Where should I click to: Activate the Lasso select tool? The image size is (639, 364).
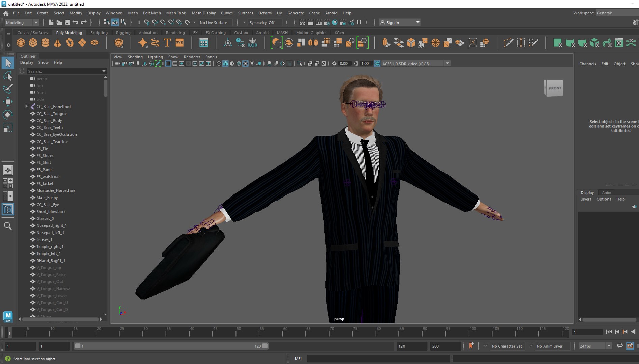tap(8, 76)
